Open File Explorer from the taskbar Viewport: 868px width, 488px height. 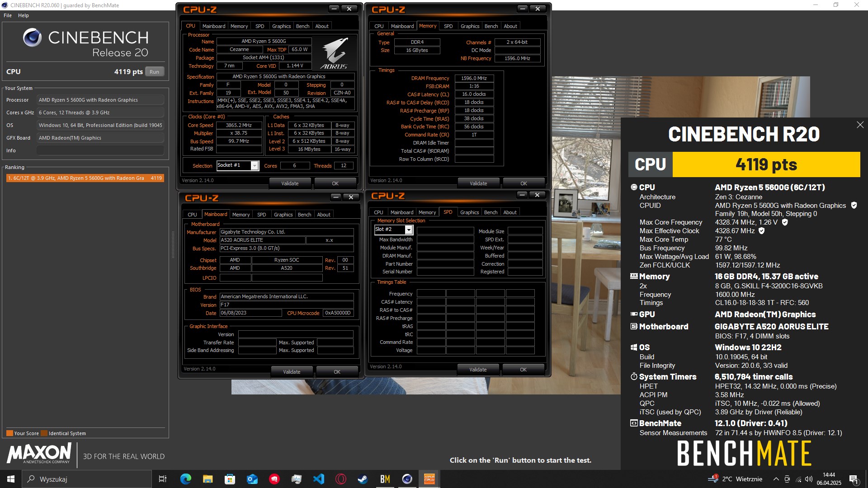(x=208, y=479)
